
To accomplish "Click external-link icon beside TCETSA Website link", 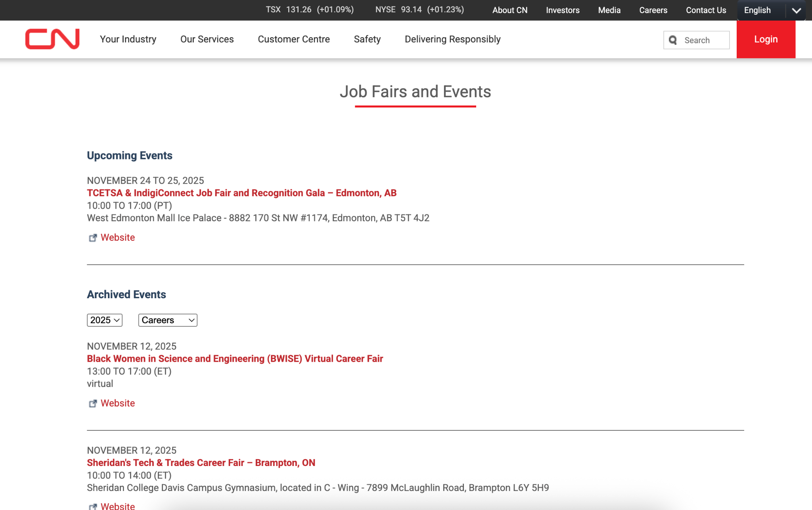I will [x=93, y=238].
